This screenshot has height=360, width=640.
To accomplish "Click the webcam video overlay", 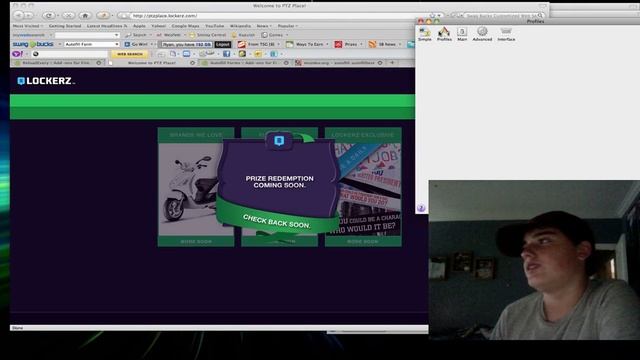I will [x=534, y=260].
